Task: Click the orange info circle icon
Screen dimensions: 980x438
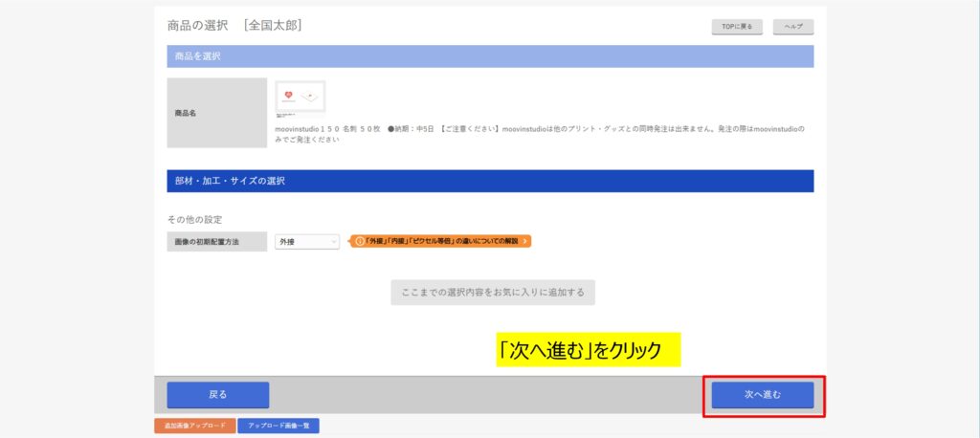Action: click(x=360, y=242)
